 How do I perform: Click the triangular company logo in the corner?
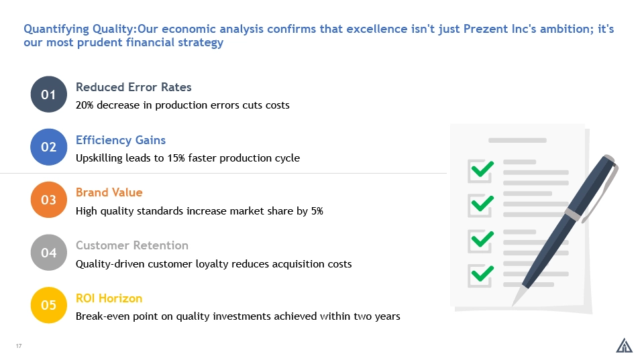click(x=625, y=345)
